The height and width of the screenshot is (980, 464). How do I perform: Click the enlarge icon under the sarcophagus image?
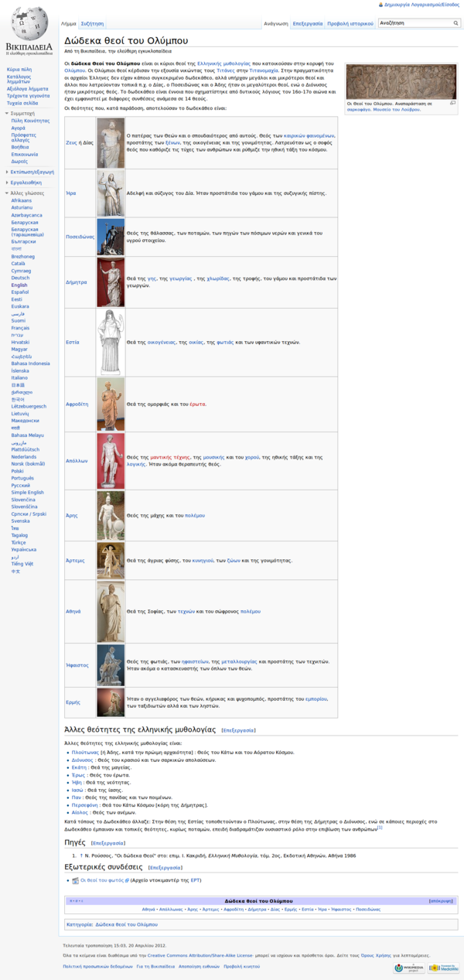(452, 103)
